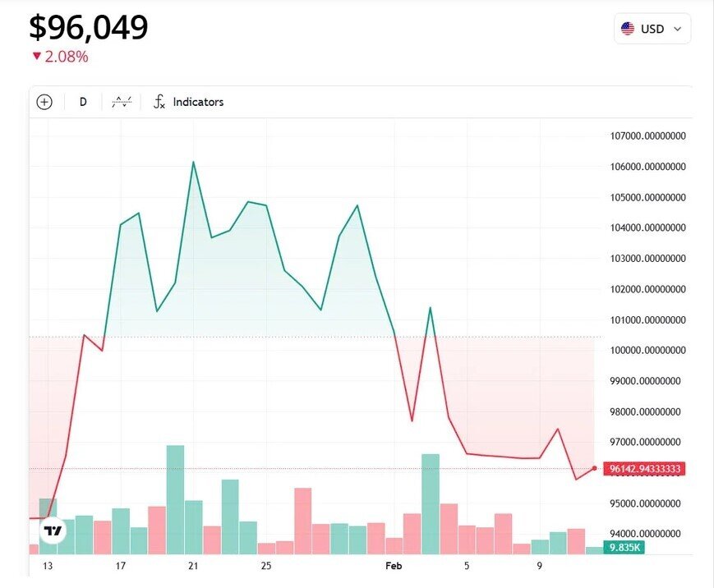This screenshot has width=714, height=588.
Task: Click the 94000.00000000 axis label
Action: [645, 533]
